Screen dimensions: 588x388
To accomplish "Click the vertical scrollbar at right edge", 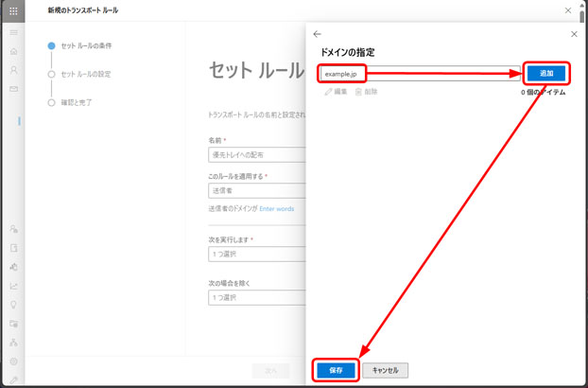I will (581, 15).
